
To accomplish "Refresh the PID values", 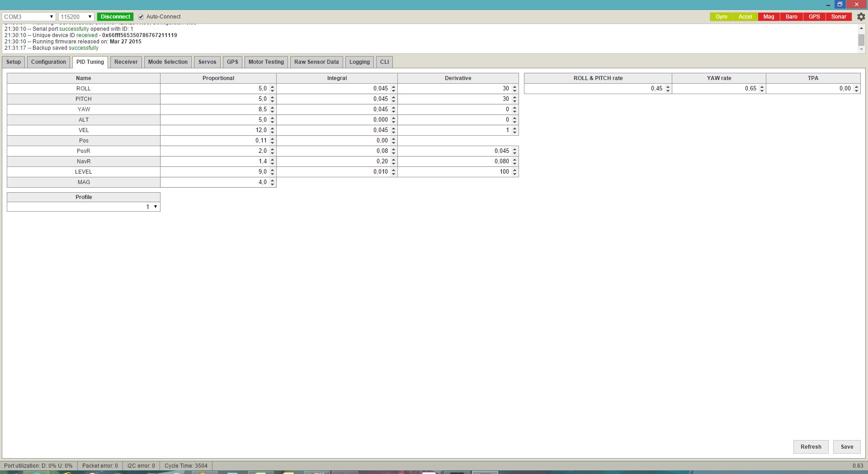I will pos(811,447).
